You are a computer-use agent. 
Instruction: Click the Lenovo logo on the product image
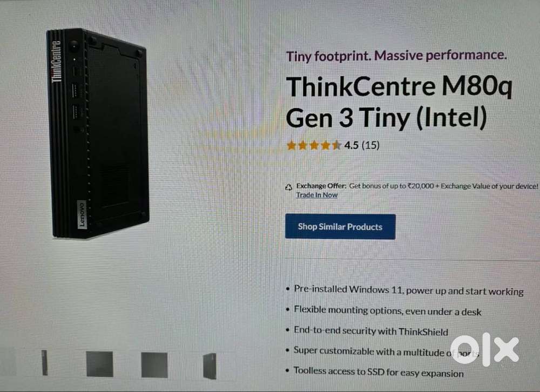(x=82, y=214)
